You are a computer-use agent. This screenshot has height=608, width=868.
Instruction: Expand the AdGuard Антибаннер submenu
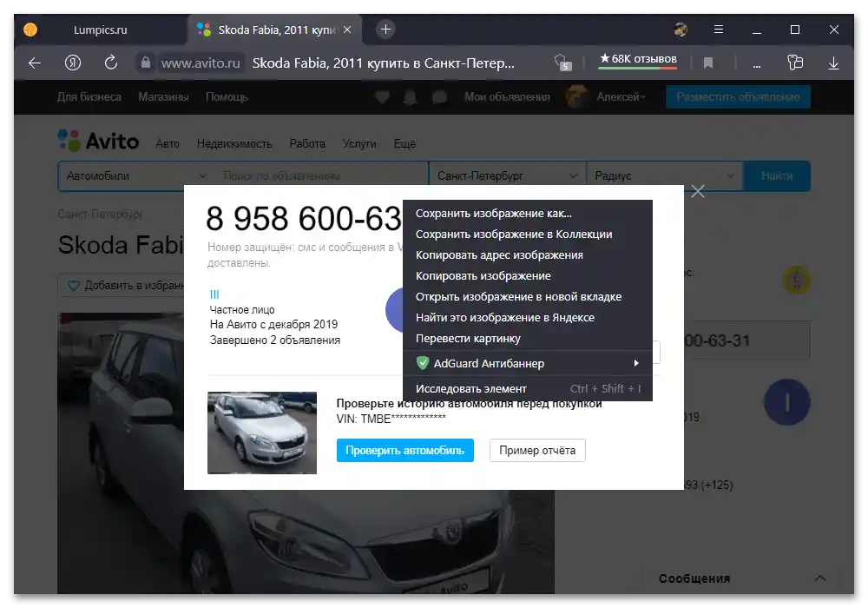click(x=527, y=363)
